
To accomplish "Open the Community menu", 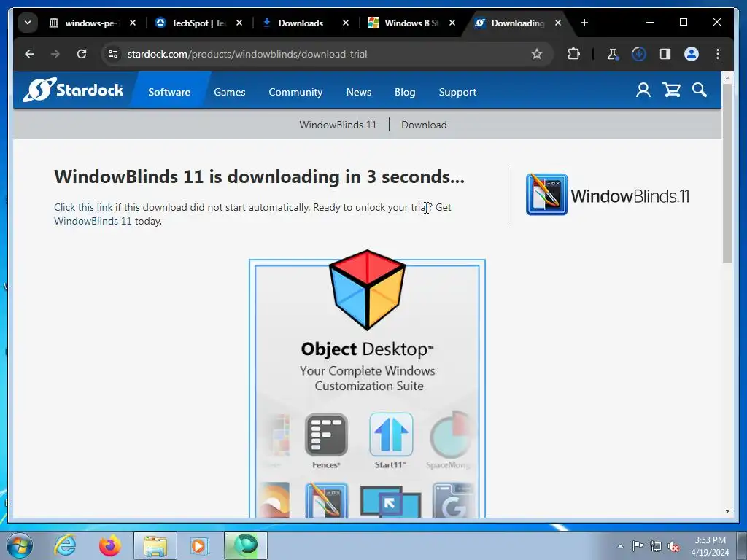I will click(295, 92).
